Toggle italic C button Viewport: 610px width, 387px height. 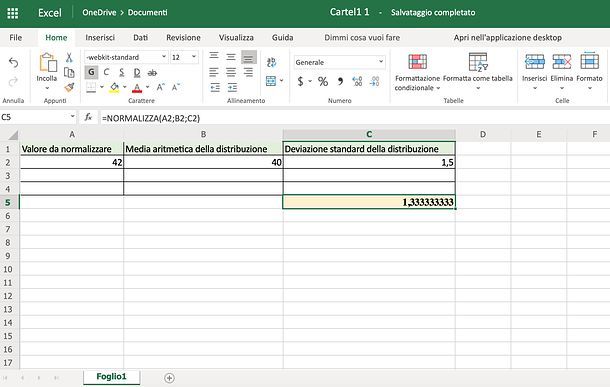pyautogui.click(x=106, y=72)
